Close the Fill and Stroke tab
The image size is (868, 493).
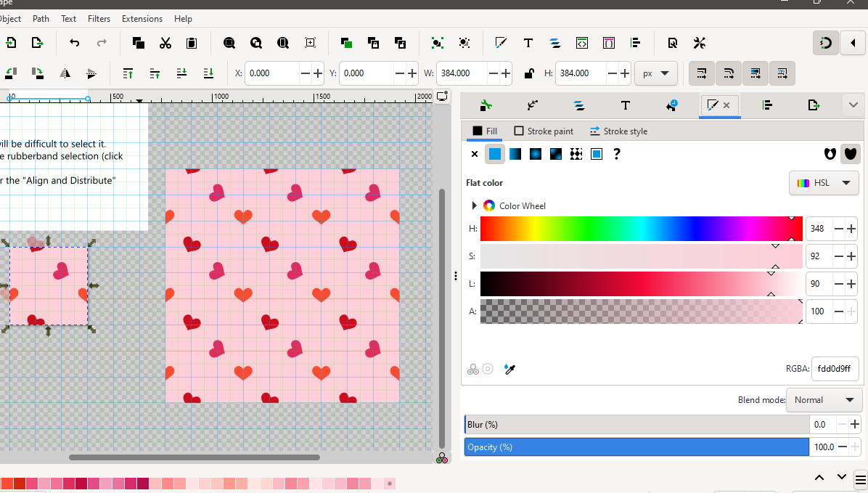pyautogui.click(x=726, y=105)
